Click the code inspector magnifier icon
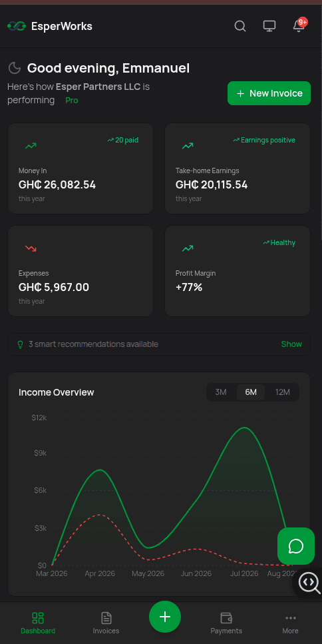Screen dimensions: 322x644 click(309, 583)
